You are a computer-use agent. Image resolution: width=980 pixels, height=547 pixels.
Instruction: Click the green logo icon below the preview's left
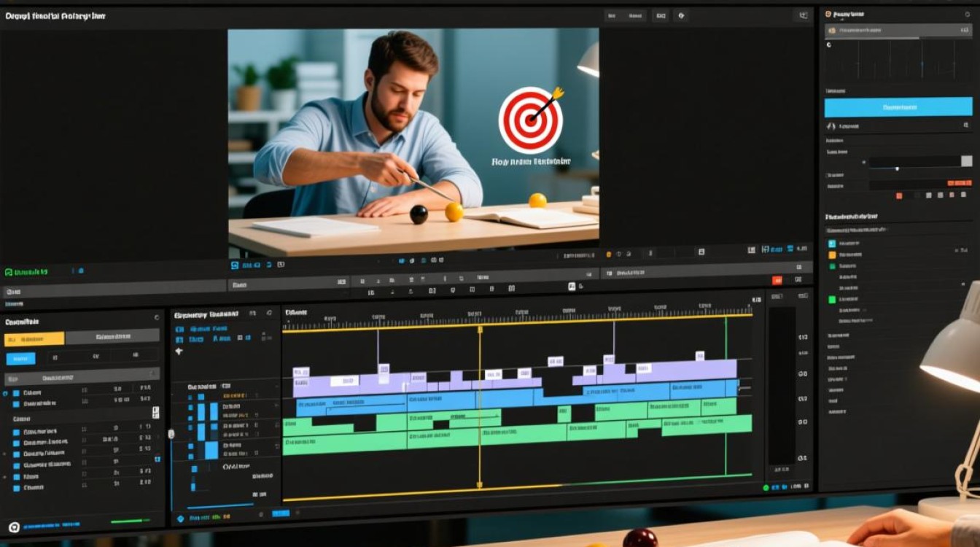tap(9, 271)
